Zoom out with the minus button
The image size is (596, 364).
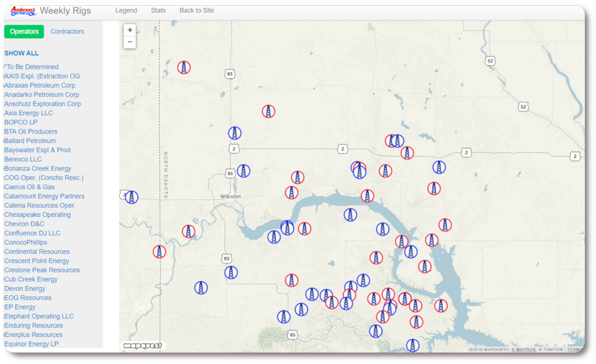130,42
